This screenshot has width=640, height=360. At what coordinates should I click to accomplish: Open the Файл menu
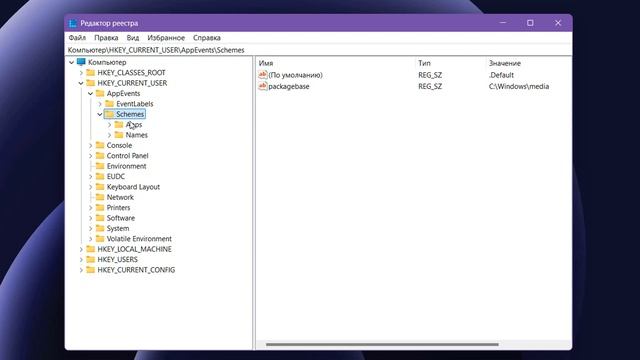(x=77, y=38)
